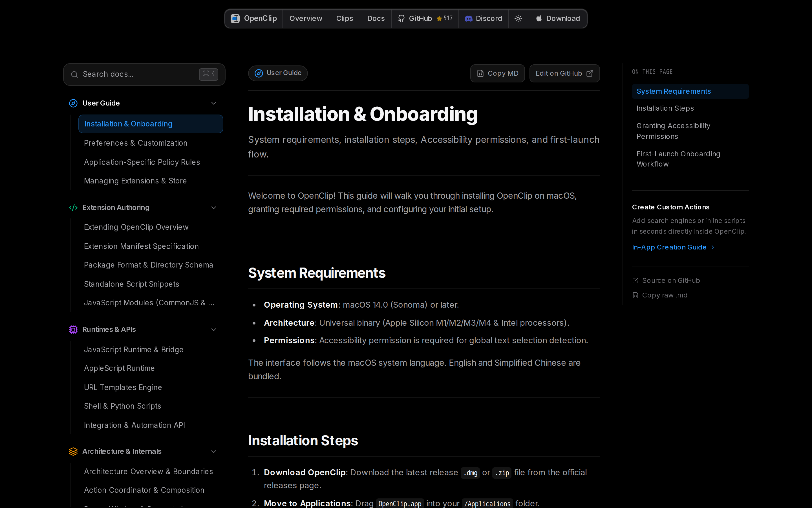Open the Overview nav item
812x508 pixels.
(x=306, y=18)
